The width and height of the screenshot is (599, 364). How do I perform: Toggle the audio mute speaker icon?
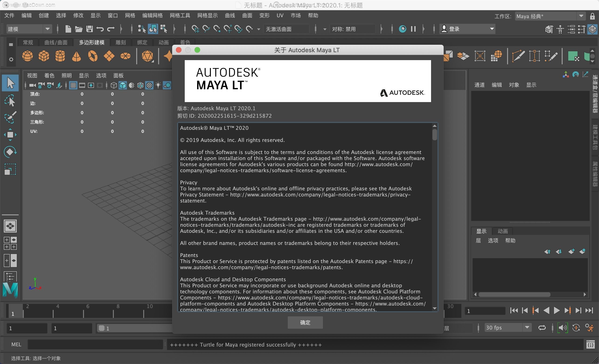pyautogui.click(x=562, y=328)
